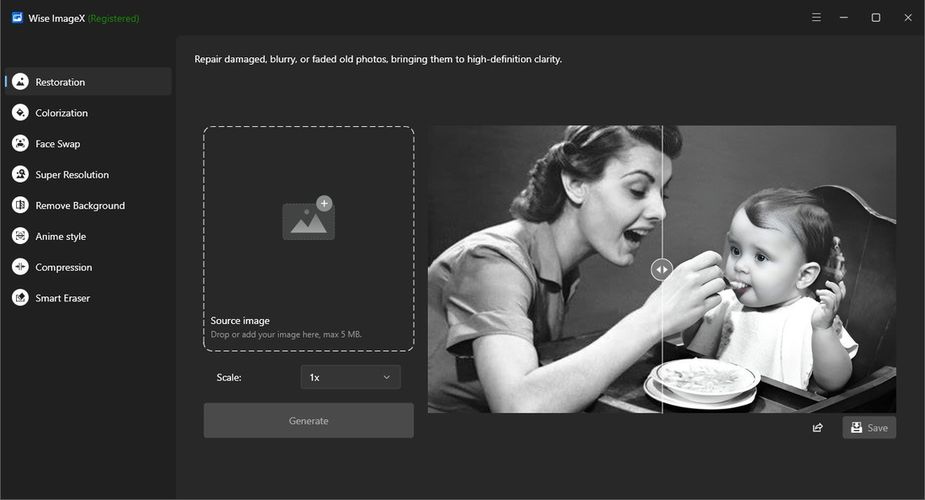Open the Anime style icon
The height and width of the screenshot is (500, 925).
(x=20, y=236)
